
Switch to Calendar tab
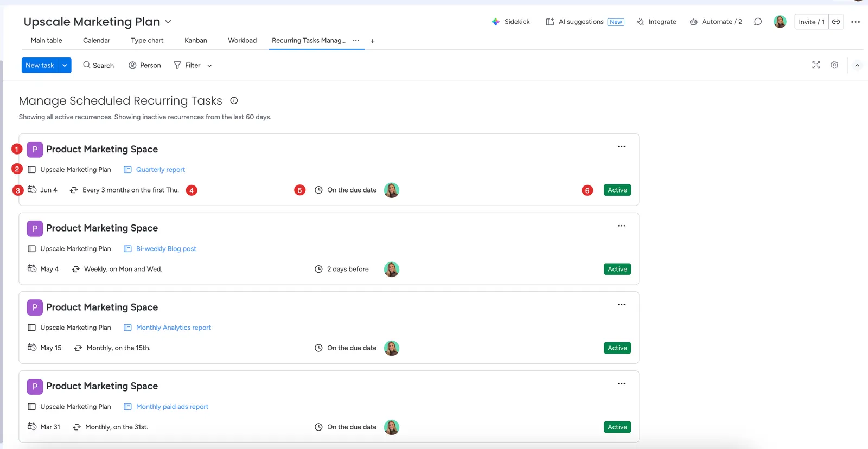coord(97,40)
